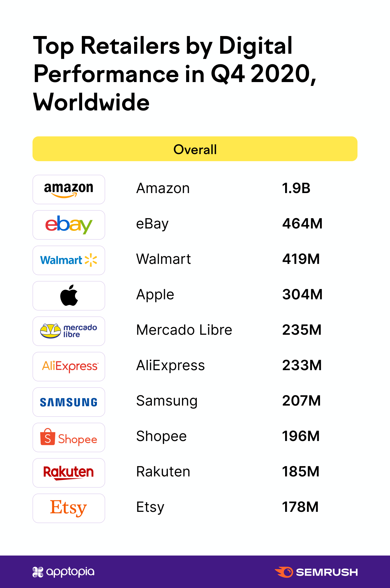Screen dimensions: 390x588
Task: Select the eBay logo tile
Action: click(x=69, y=225)
